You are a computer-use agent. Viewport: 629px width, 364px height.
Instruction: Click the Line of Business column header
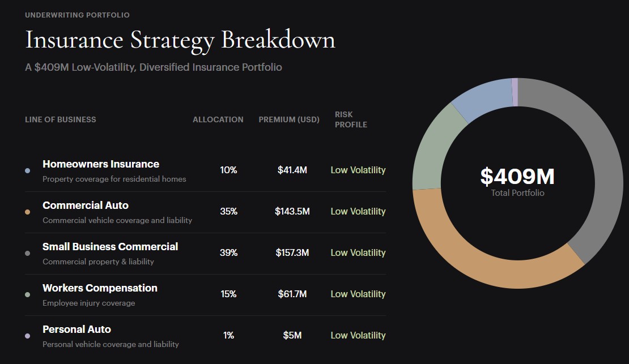[61, 119]
